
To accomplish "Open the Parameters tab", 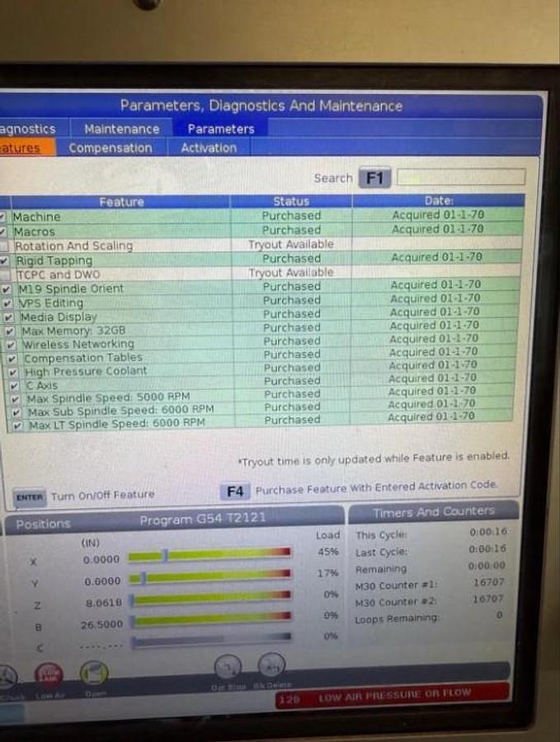I will [220, 129].
